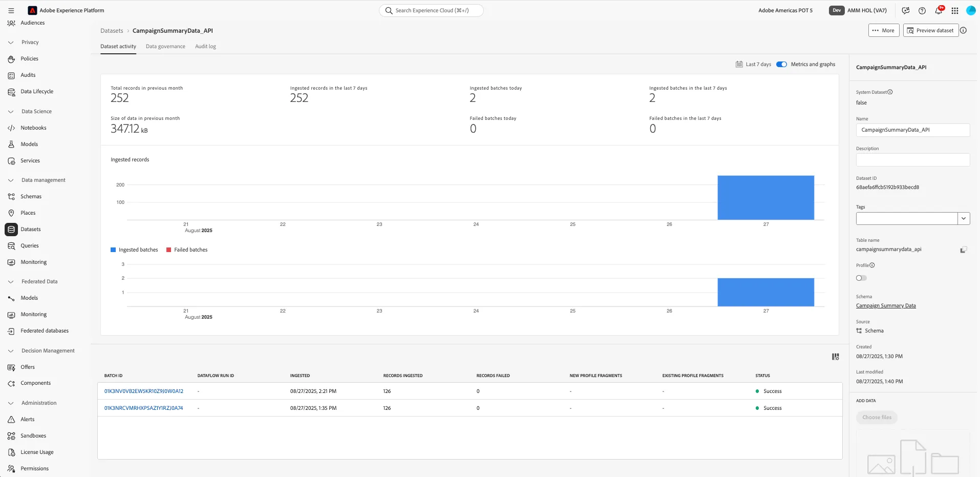Click the Profile info icon
Image resolution: width=980 pixels, height=477 pixels.
click(872, 265)
